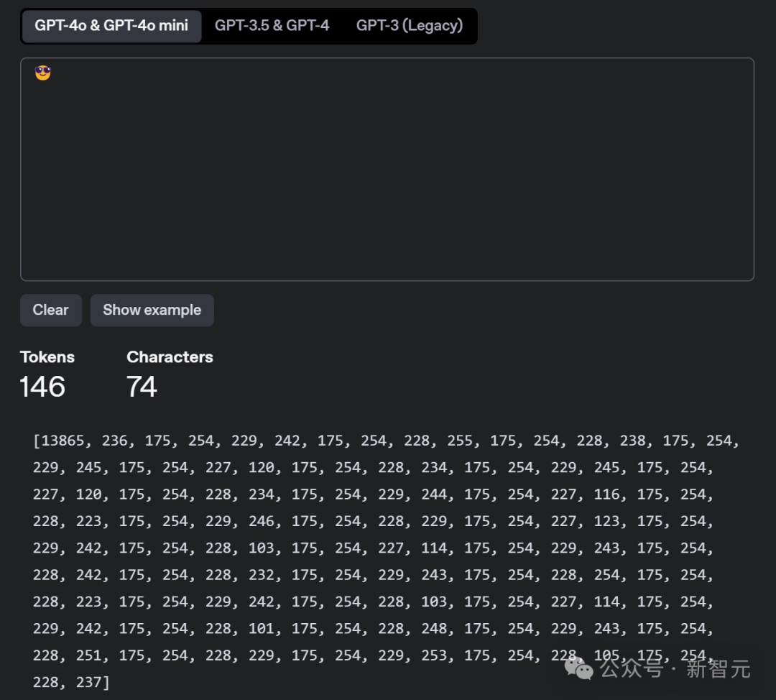
Task: Click token ID 255 in the first row
Action: tap(461, 441)
